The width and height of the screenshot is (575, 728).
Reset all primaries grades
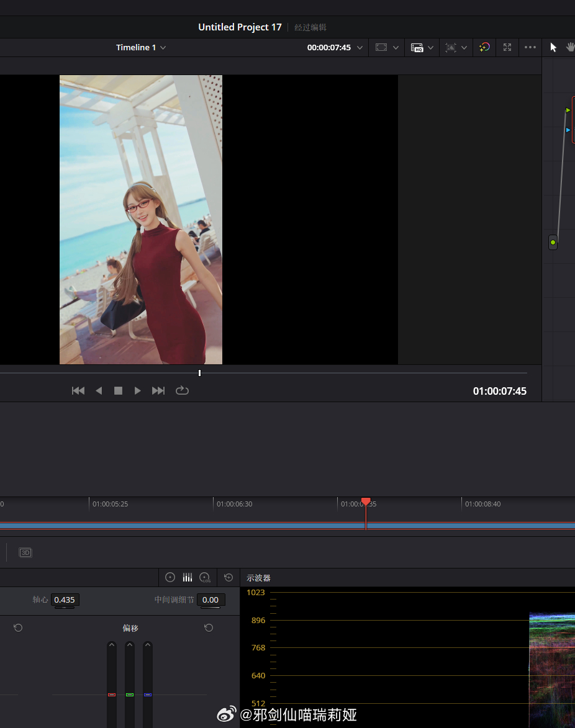coord(228,577)
